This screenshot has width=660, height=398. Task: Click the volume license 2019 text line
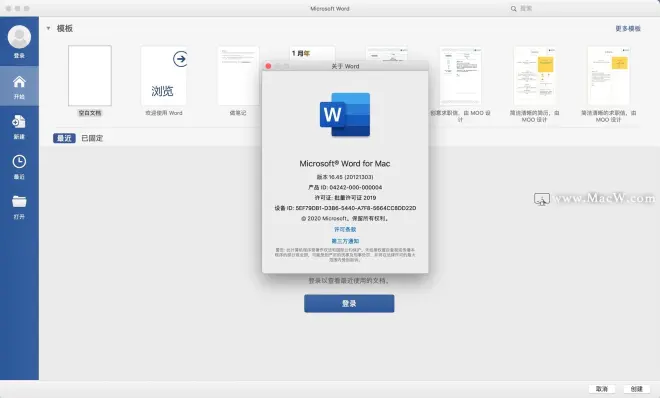tap(345, 197)
